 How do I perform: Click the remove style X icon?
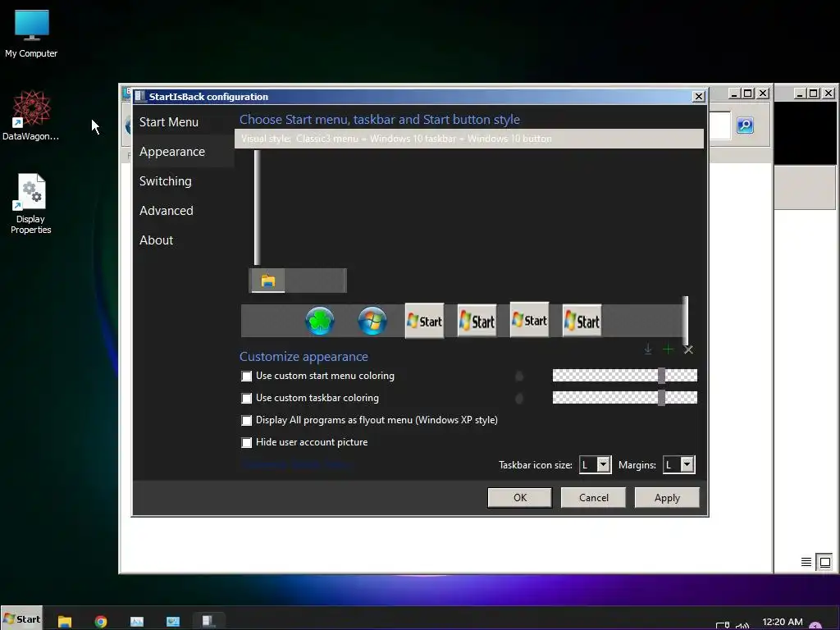(x=688, y=349)
